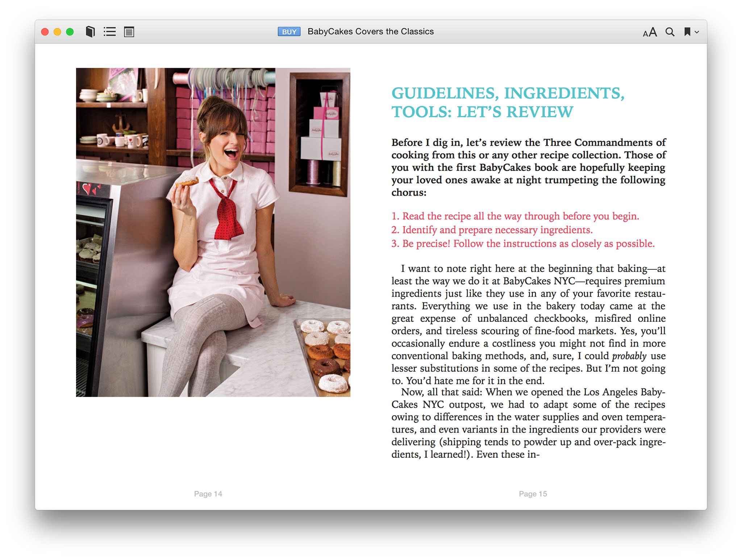Enter full screen with green button
Screen dimensions: 742x560
(x=70, y=32)
